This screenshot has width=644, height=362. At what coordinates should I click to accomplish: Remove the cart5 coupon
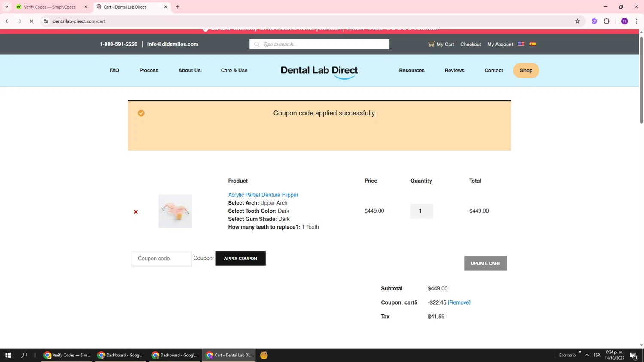coord(459,303)
